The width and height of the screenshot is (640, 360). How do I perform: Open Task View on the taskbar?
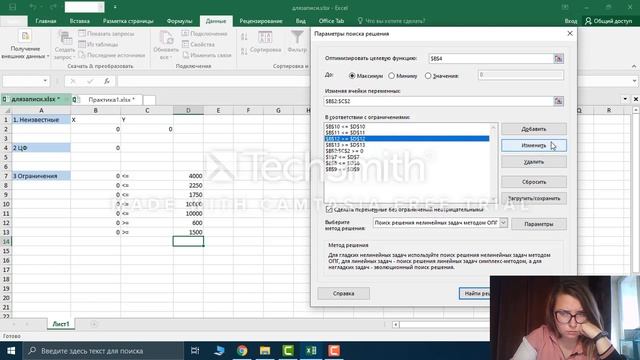point(195,351)
